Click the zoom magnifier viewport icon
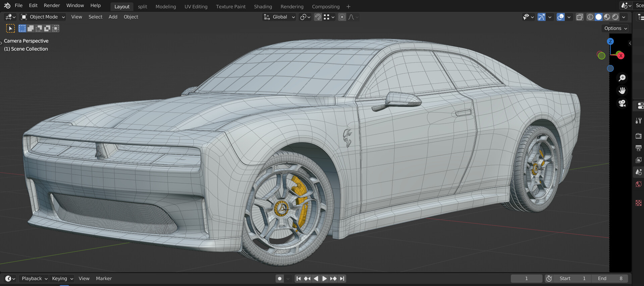644x286 pixels. [x=622, y=78]
